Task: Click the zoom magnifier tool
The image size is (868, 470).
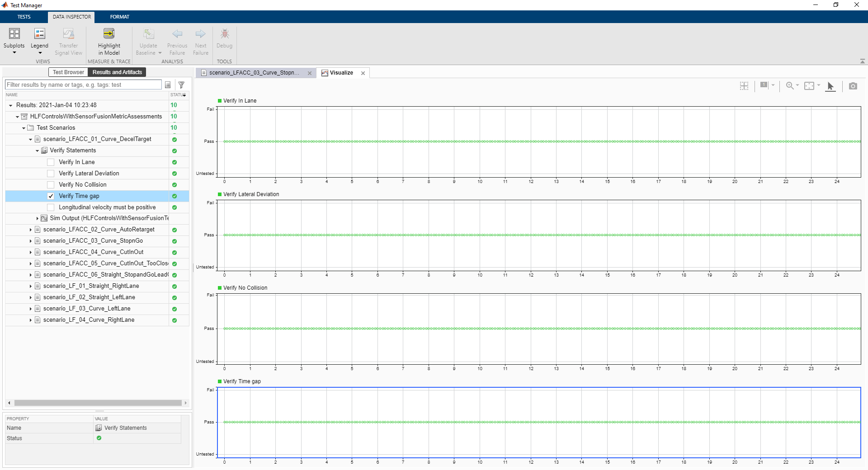Action: tap(789, 85)
